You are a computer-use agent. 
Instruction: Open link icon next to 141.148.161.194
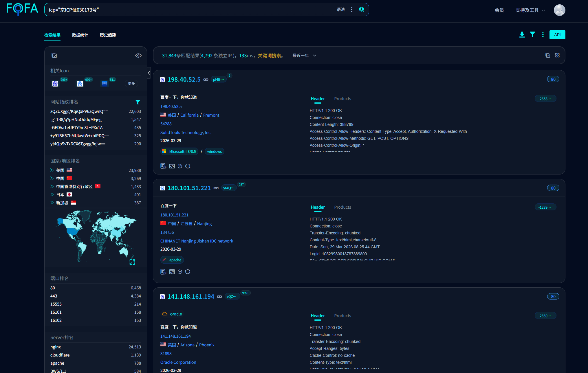(219, 297)
